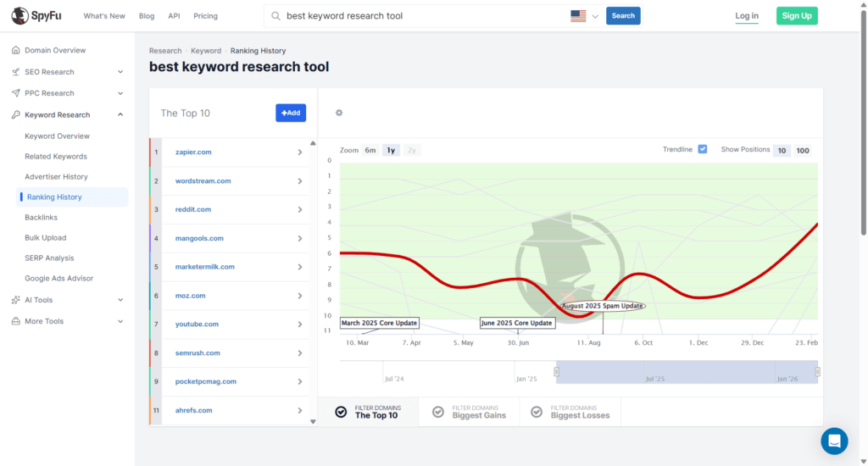Click the search keyword input field

[x=426, y=16]
